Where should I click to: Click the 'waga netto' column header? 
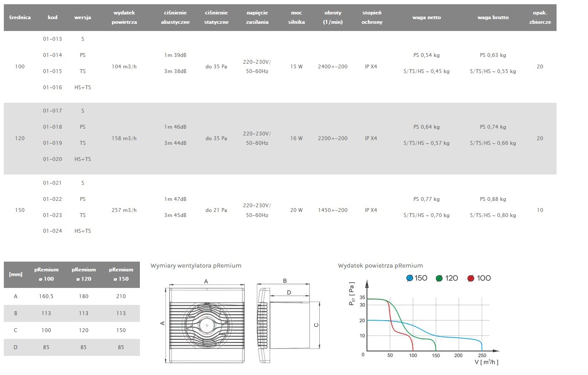(426, 17)
